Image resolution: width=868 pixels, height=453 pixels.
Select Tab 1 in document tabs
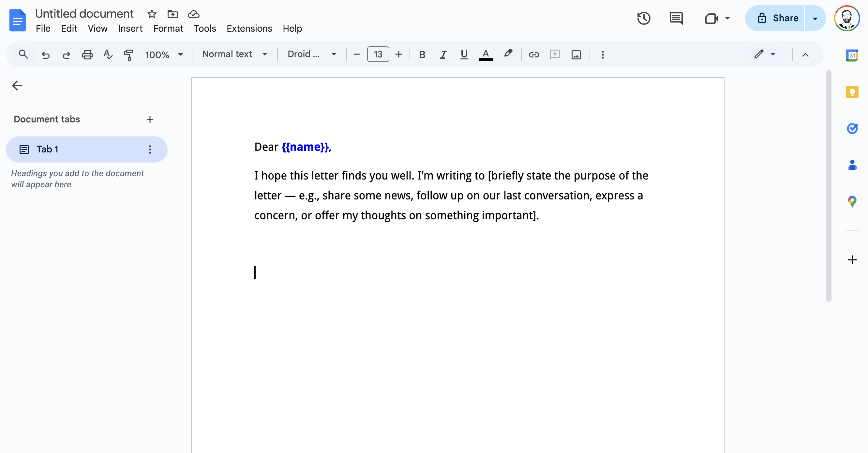point(87,149)
